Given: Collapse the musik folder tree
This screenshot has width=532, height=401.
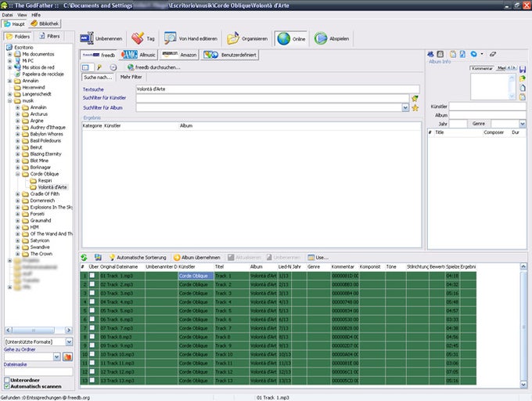Looking at the screenshot, I should (10, 101).
